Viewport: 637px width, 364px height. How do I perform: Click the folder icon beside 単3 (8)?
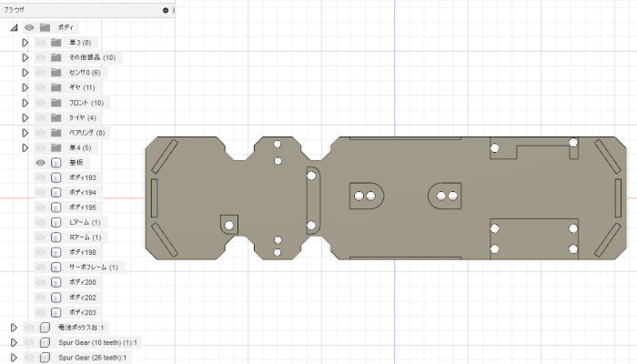[56, 43]
